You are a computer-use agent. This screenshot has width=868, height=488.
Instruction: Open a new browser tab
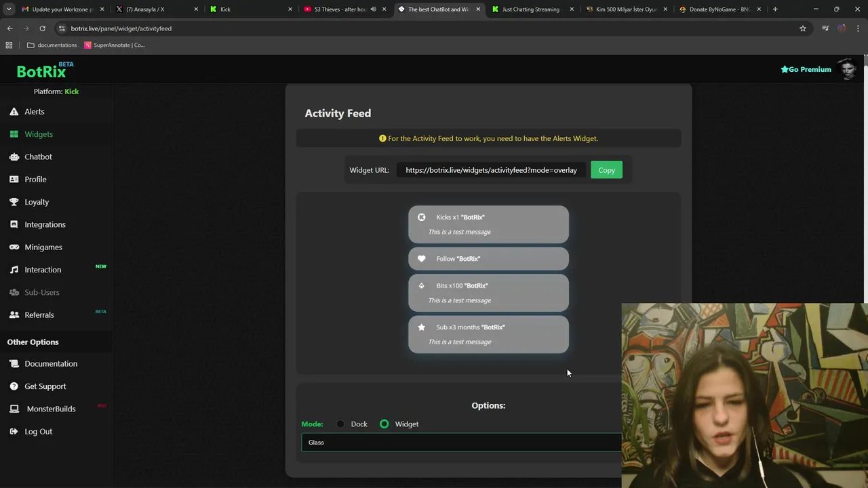coord(775,9)
